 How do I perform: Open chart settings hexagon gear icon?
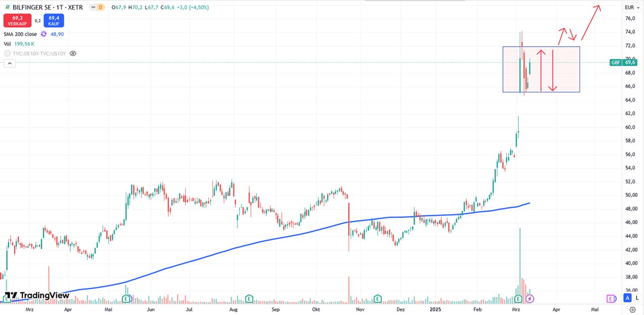coord(633,309)
